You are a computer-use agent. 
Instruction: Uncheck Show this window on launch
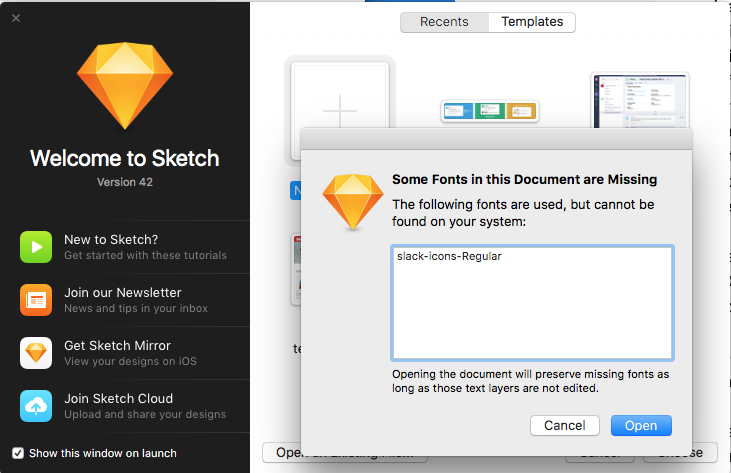point(18,453)
